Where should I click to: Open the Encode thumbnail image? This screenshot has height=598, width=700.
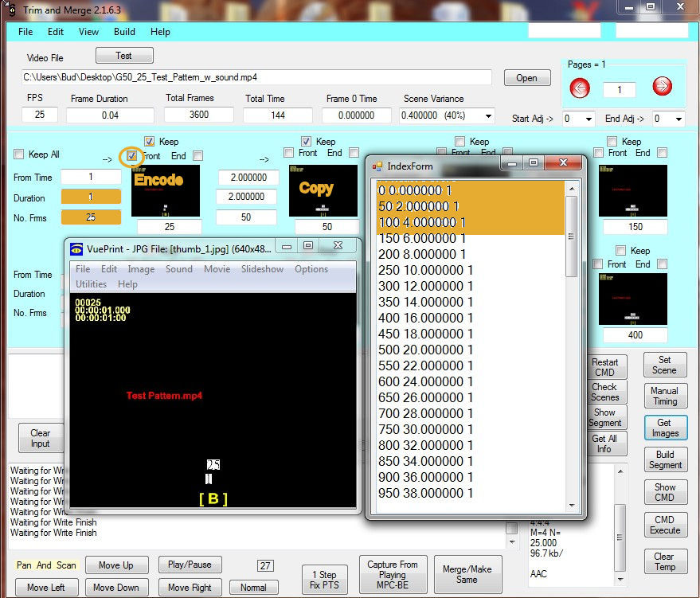pyautogui.click(x=166, y=190)
